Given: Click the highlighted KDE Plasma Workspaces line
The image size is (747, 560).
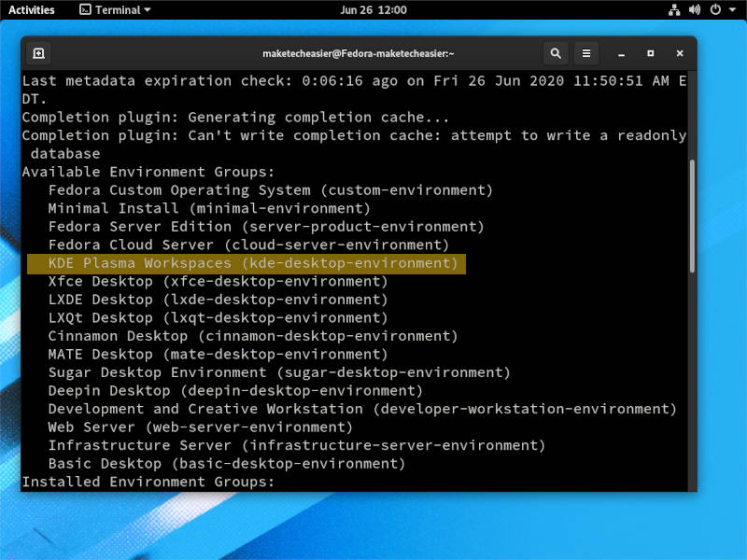Looking at the screenshot, I should click(x=248, y=263).
